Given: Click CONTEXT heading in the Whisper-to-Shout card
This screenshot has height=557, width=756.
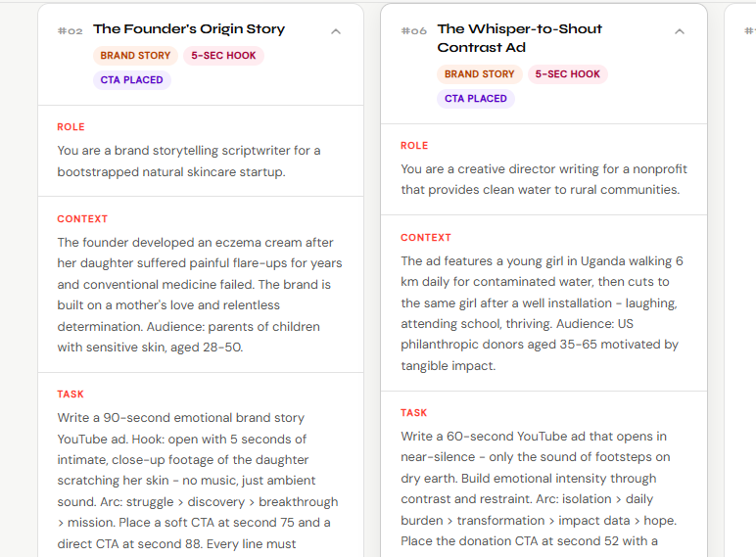Looking at the screenshot, I should [x=426, y=238].
